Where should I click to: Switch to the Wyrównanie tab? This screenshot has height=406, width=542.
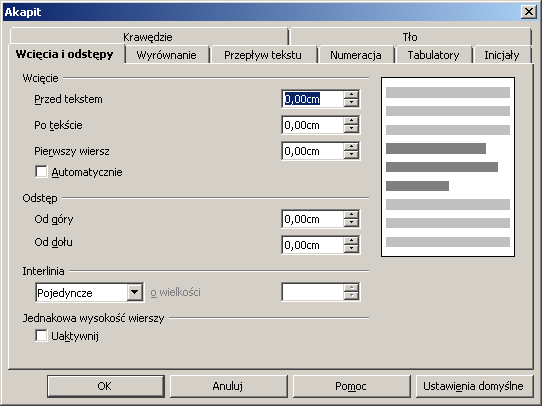(167, 55)
